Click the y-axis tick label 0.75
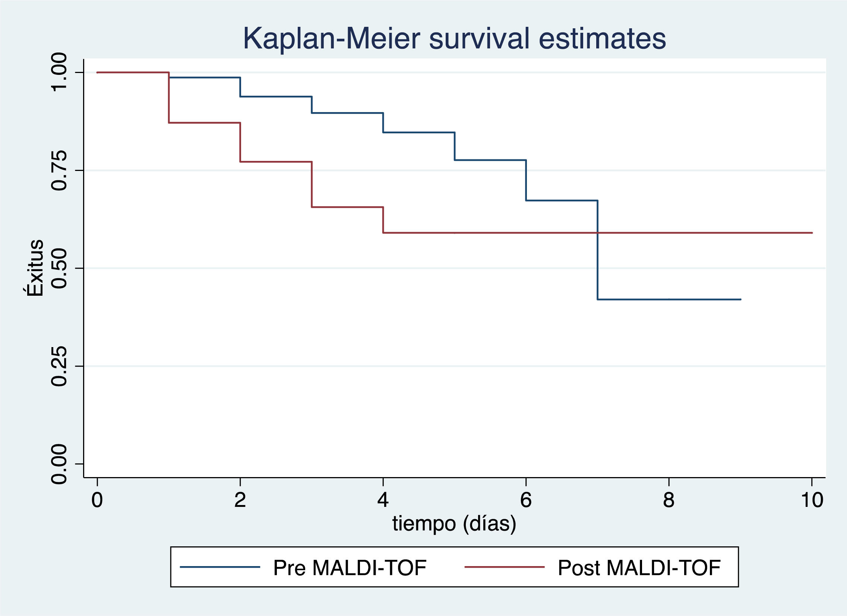The image size is (847, 616). coord(59,170)
